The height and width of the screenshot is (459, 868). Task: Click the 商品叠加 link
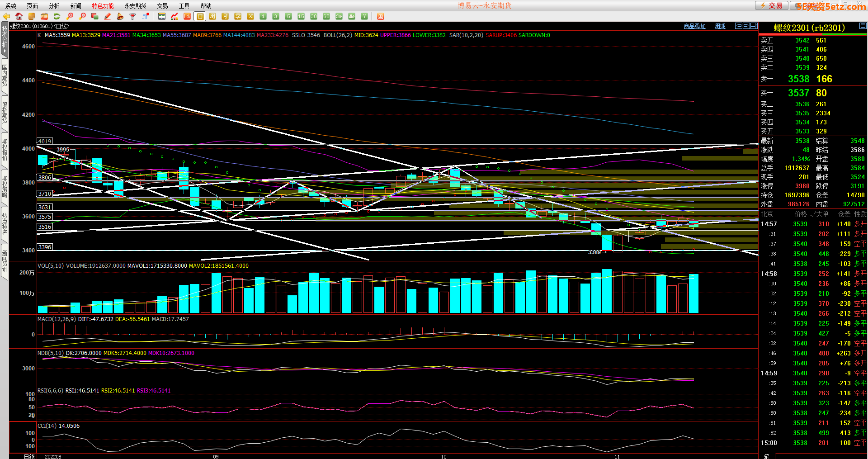695,26
